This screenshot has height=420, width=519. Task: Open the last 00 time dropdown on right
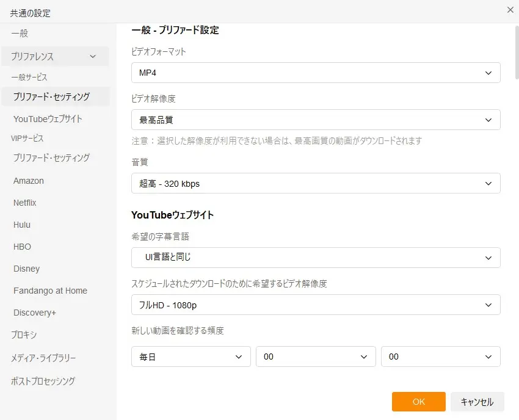click(x=441, y=357)
